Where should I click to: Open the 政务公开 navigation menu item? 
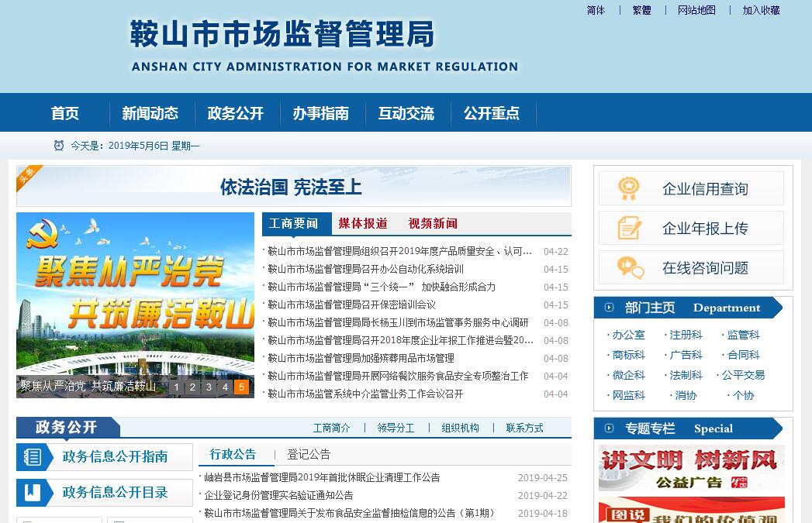click(235, 113)
